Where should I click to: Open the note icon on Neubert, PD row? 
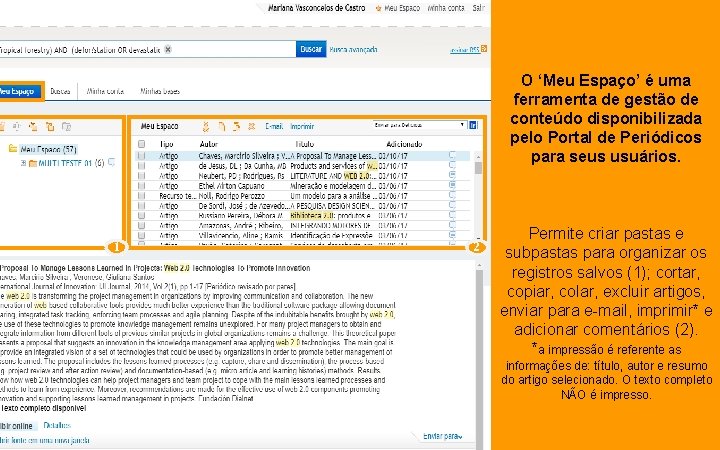pyautogui.click(x=452, y=175)
